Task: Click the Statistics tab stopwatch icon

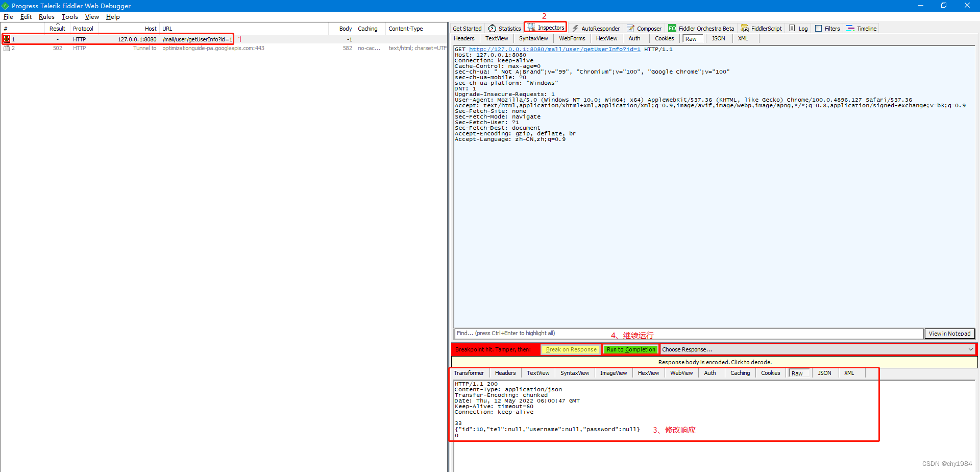Action: 492,29
